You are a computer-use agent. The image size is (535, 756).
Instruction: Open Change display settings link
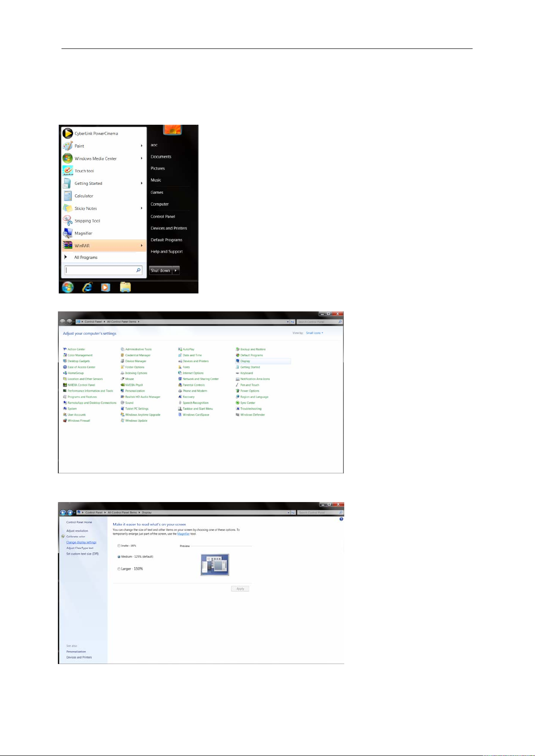81,542
